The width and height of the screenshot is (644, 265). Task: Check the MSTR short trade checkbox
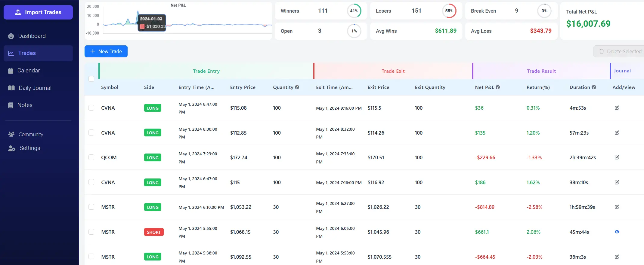tap(91, 232)
